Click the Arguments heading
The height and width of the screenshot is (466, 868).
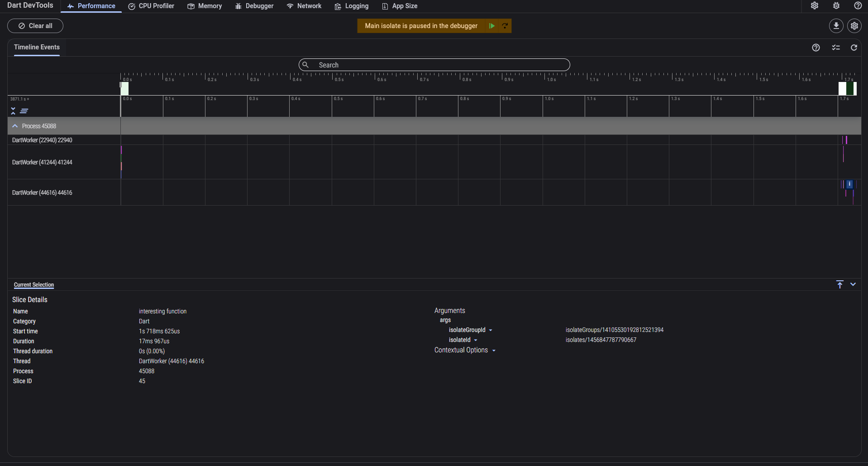click(x=450, y=311)
